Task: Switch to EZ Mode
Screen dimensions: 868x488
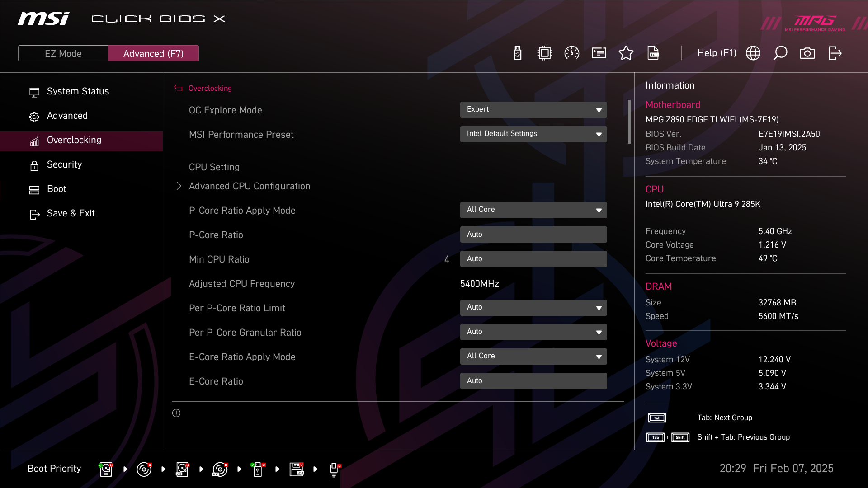Action: coord(63,53)
